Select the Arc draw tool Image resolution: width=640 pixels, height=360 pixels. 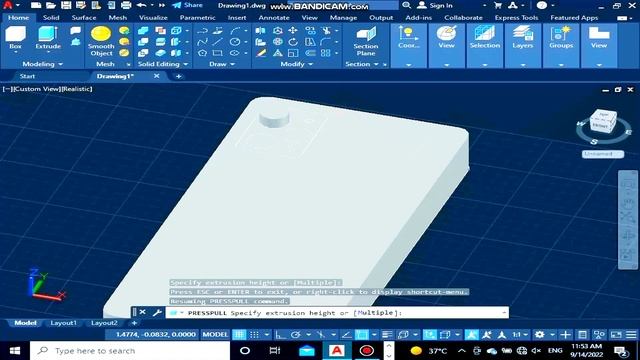[x=235, y=31]
